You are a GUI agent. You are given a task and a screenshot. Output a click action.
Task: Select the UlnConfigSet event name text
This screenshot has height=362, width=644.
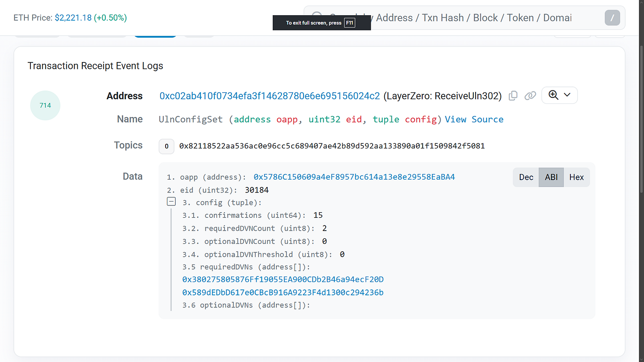click(191, 119)
